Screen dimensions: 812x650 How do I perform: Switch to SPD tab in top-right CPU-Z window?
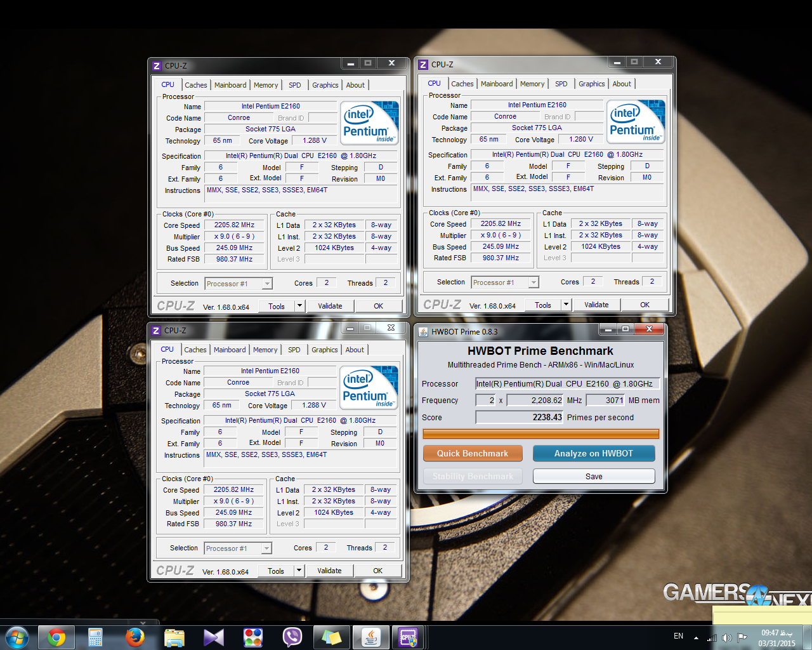coord(561,84)
